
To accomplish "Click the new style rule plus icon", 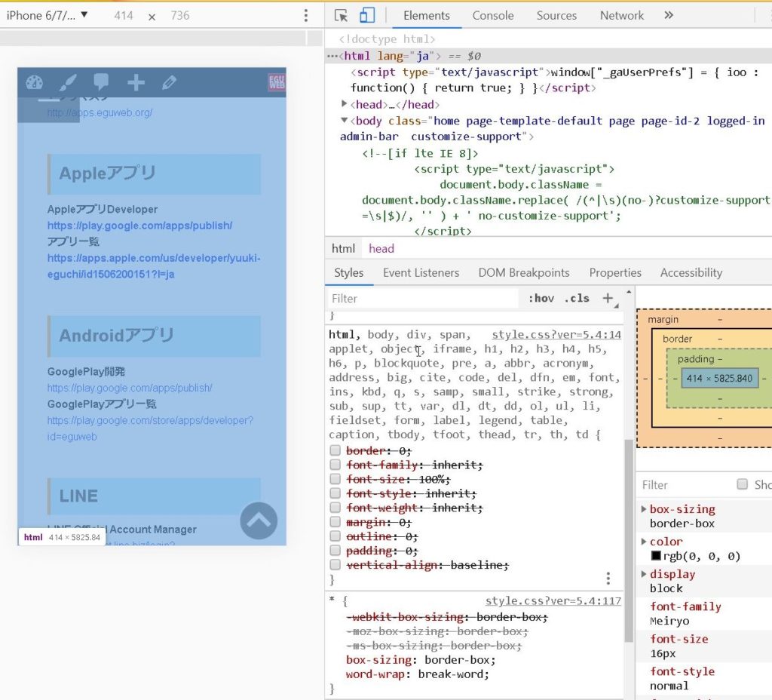I will (x=608, y=298).
